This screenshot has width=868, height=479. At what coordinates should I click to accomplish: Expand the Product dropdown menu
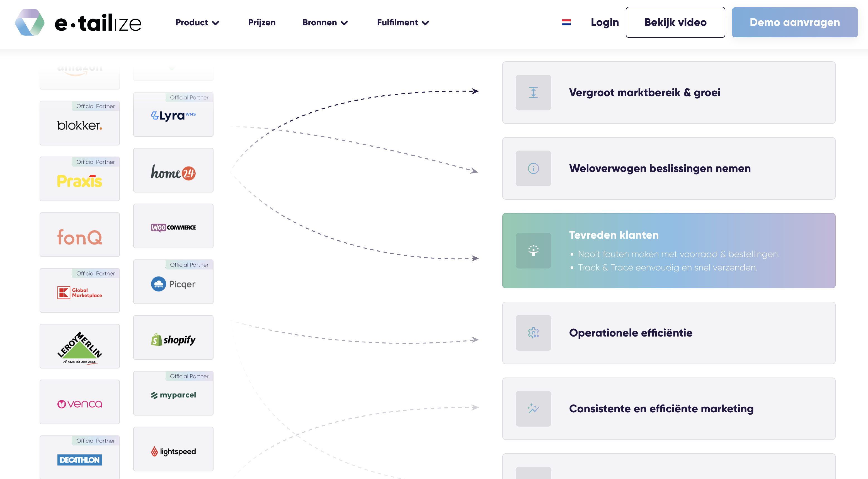click(x=197, y=23)
